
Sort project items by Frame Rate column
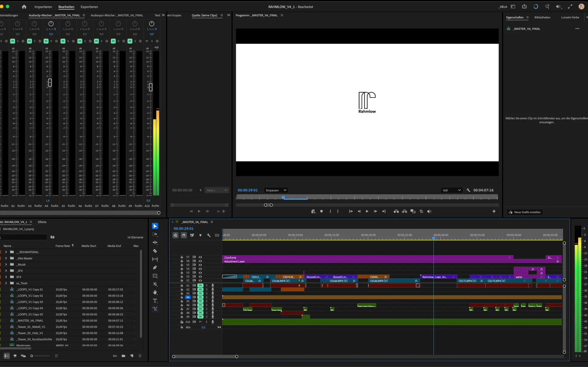pyautogui.click(x=63, y=246)
